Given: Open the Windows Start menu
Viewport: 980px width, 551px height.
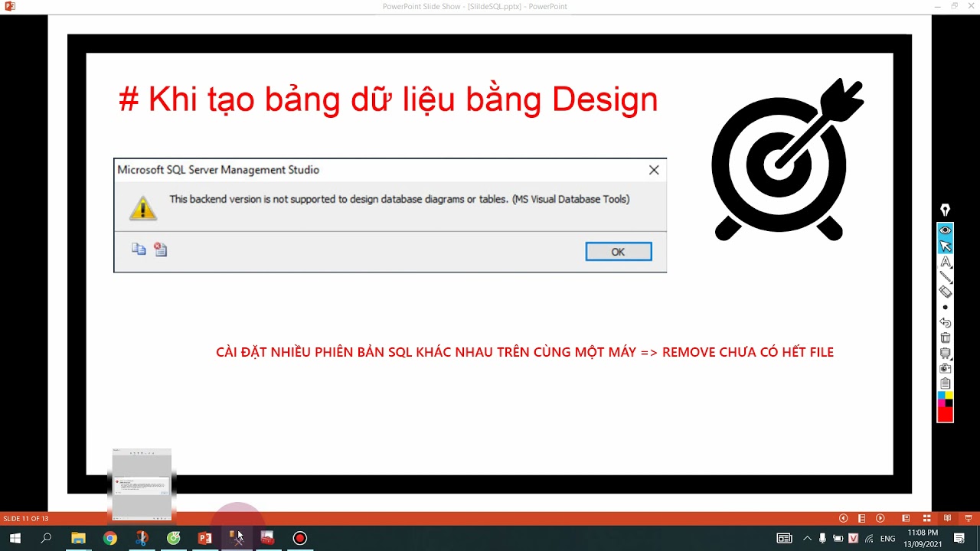Looking at the screenshot, I should pyautogui.click(x=15, y=538).
